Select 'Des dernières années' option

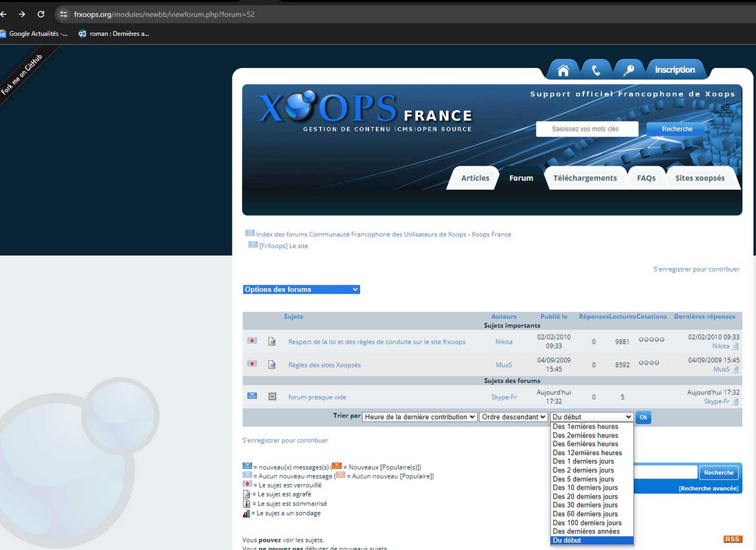592,531
